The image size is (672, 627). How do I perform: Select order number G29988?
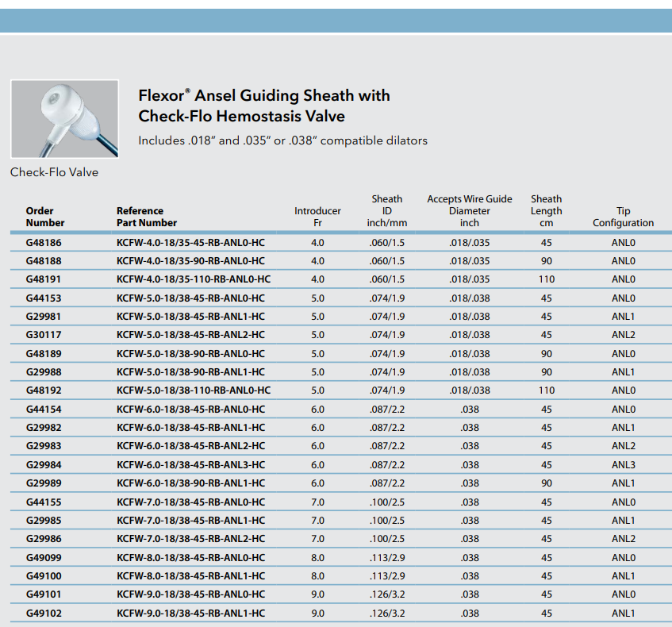click(44, 371)
